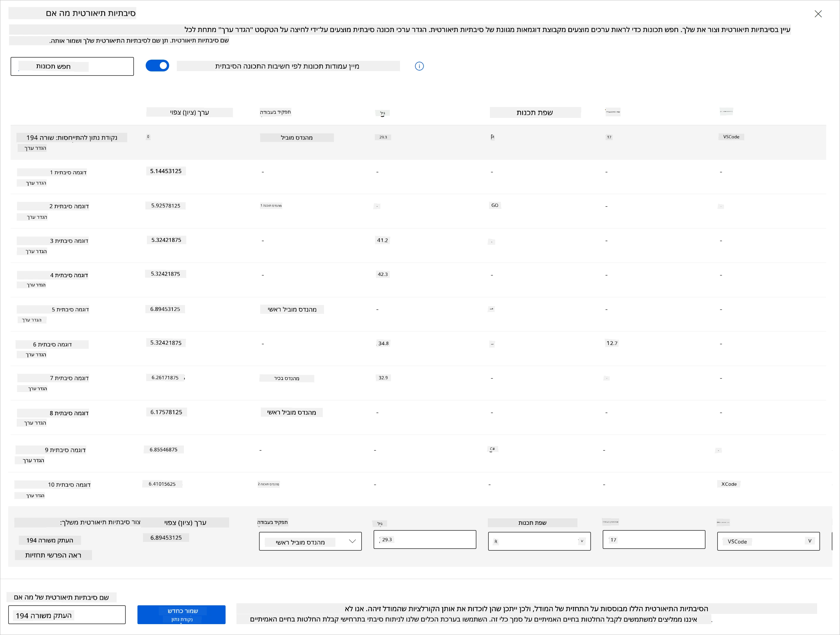Click job role cell in reference datapoint row
Image resolution: width=840 pixels, height=635 pixels.
[297, 138]
